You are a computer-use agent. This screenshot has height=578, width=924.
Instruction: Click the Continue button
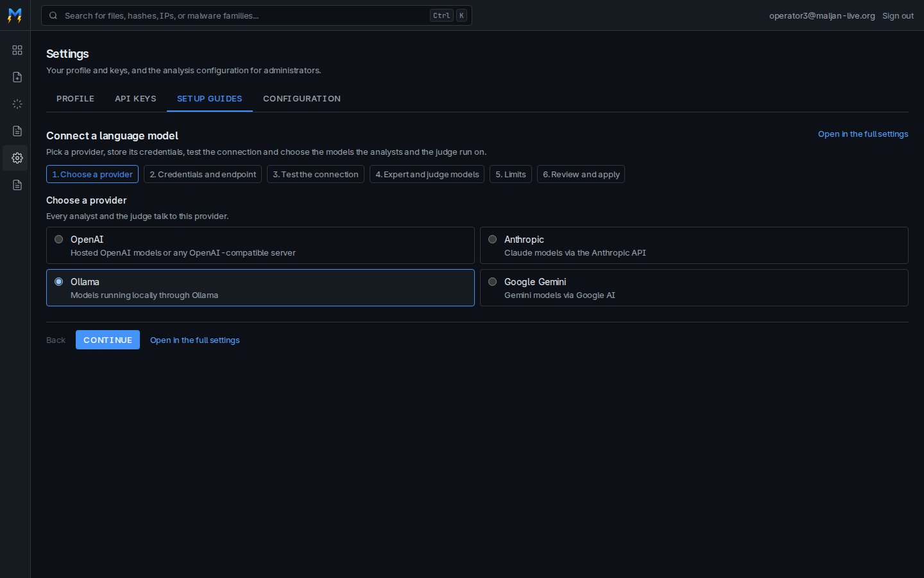tap(108, 340)
